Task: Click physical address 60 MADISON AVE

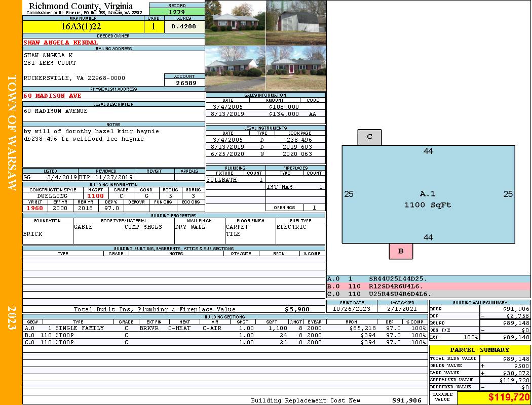Action: pyautogui.click(x=53, y=96)
